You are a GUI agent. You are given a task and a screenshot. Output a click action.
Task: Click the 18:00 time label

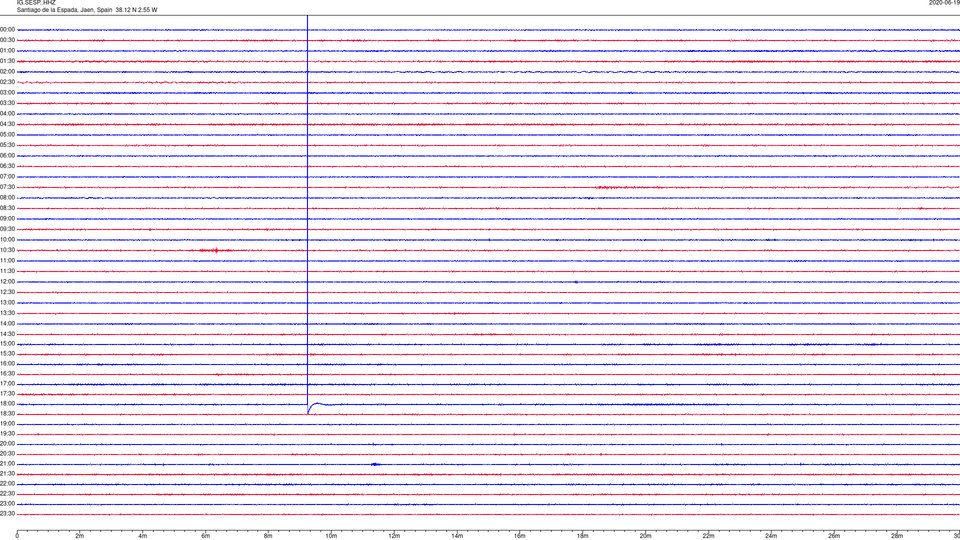coord(7,403)
